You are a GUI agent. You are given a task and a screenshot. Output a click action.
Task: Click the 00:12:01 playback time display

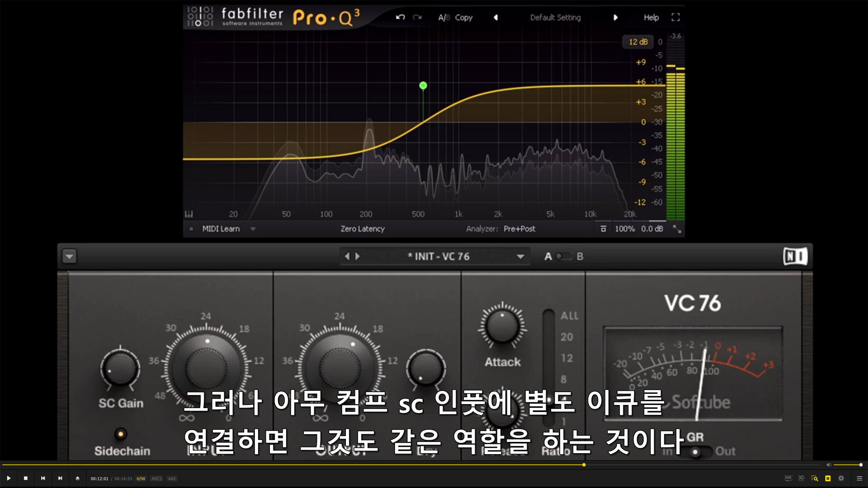[99, 479]
